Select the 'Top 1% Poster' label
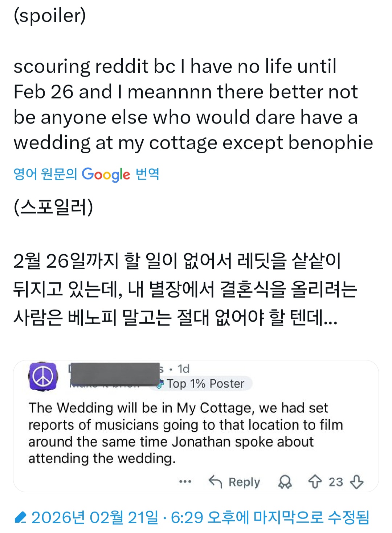This screenshot has width=392, height=533. click(205, 384)
